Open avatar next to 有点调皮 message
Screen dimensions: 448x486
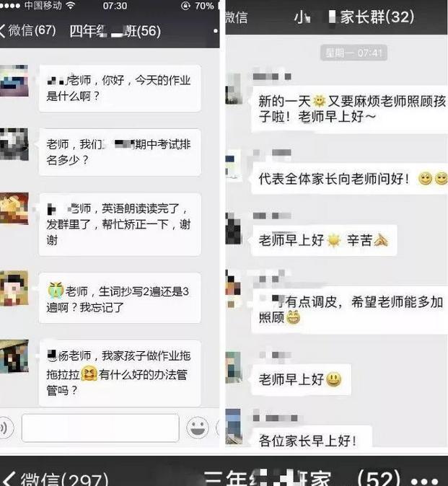233,289
